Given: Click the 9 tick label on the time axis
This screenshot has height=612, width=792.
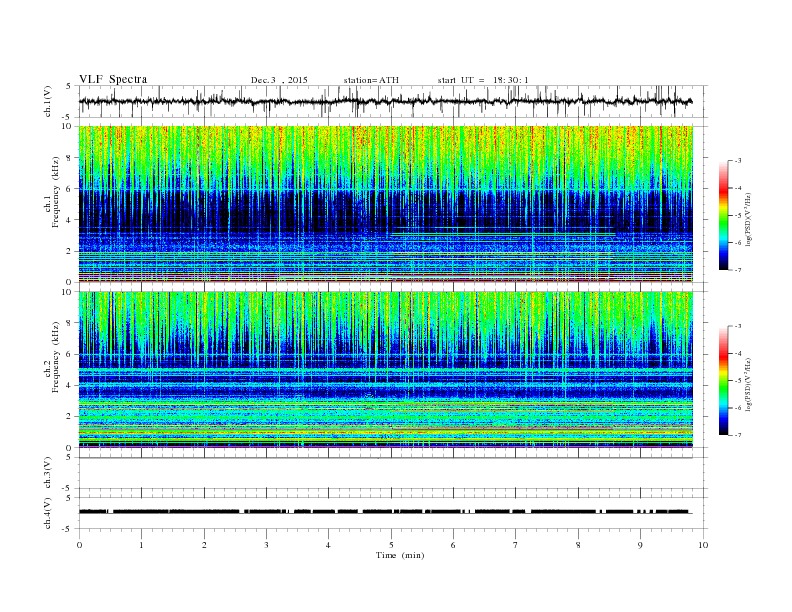Looking at the screenshot, I should click(x=640, y=545).
